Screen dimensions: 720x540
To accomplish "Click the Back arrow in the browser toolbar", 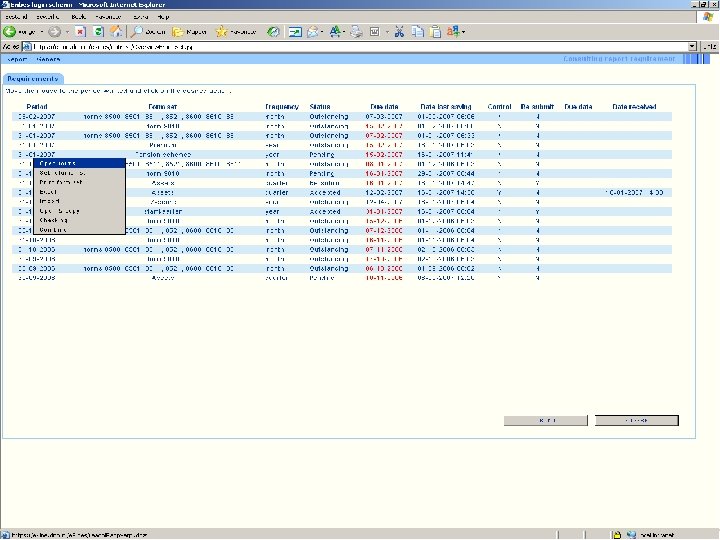I will click(x=10, y=32).
